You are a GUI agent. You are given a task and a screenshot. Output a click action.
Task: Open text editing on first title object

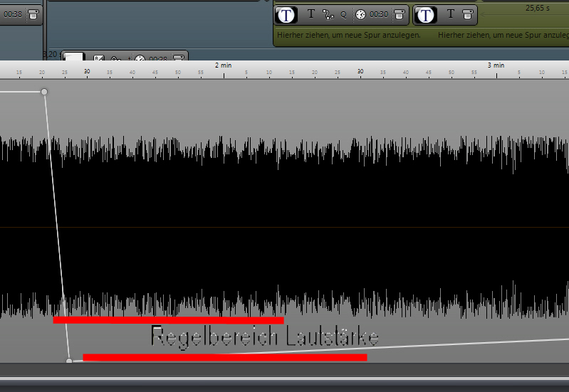click(x=310, y=14)
